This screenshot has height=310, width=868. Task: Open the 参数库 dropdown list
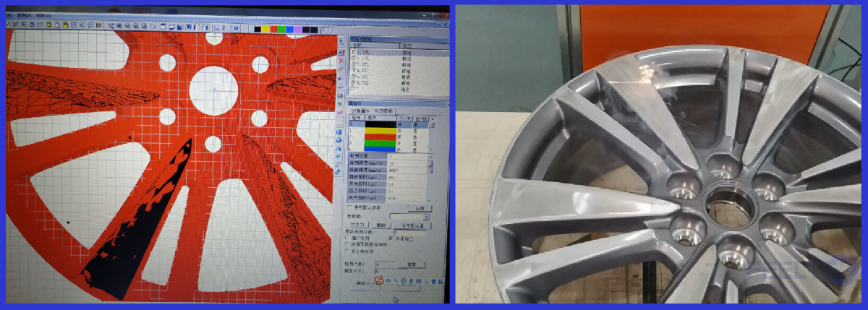426,217
